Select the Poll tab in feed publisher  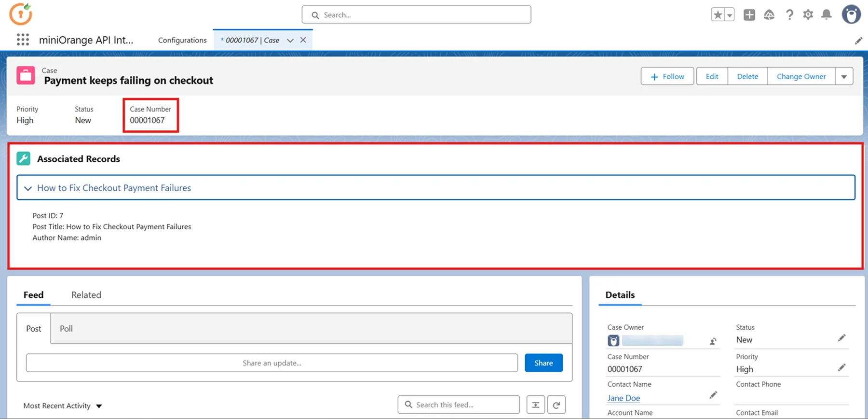click(66, 328)
